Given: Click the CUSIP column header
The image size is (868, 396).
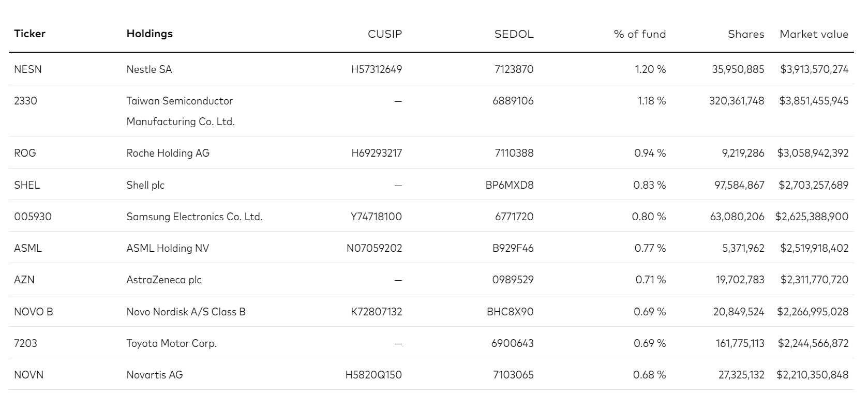Looking at the screenshot, I should point(385,34).
